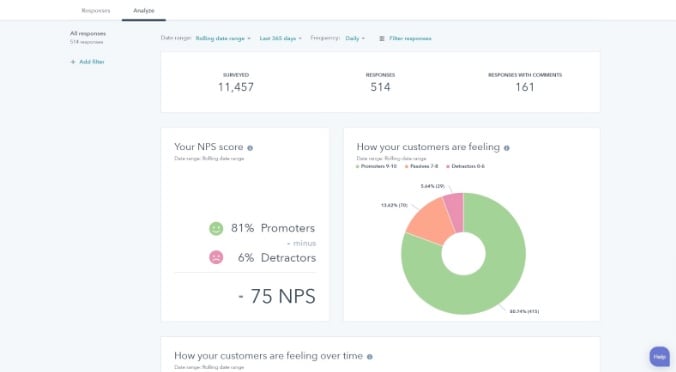Click the Filter responses link
This screenshot has height=372, width=676.
(410, 38)
